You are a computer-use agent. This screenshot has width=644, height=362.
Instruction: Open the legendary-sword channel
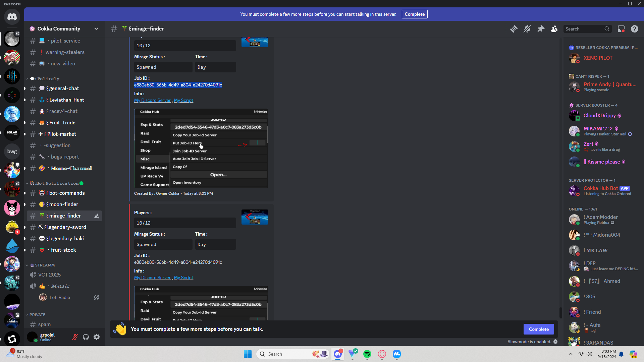point(64,227)
